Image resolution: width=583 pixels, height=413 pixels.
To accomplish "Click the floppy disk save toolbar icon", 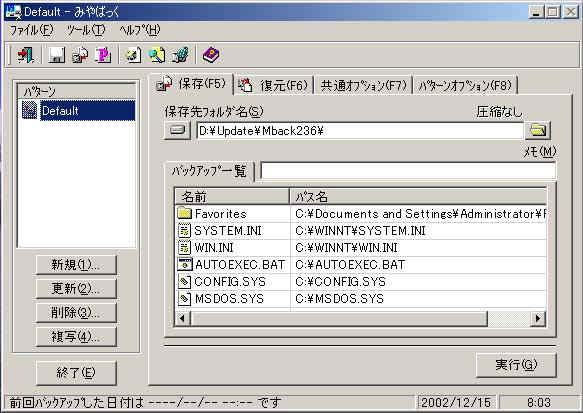I will pyautogui.click(x=57, y=55).
